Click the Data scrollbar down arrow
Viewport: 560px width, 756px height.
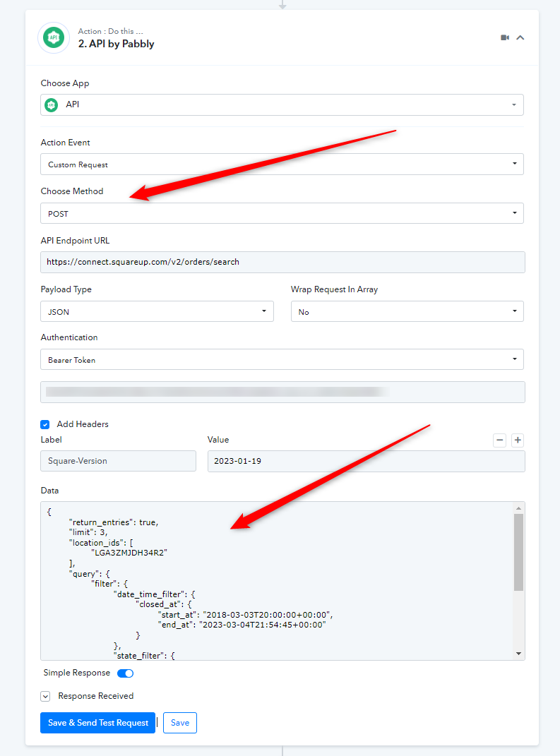pos(519,654)
